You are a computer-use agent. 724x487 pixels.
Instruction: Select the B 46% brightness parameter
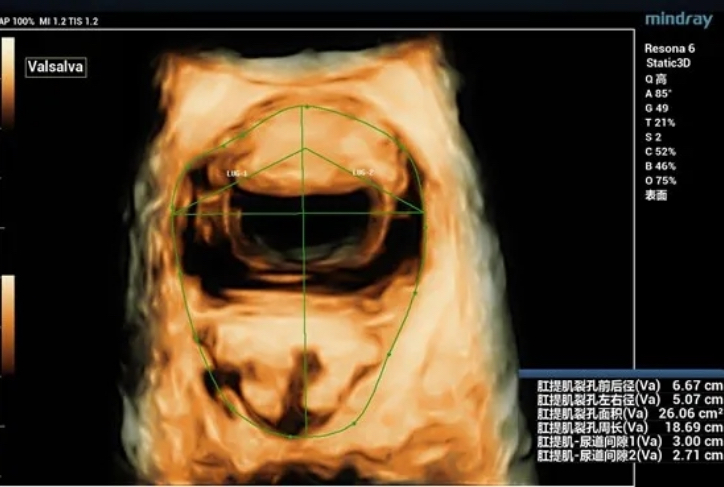pos(660,166)
